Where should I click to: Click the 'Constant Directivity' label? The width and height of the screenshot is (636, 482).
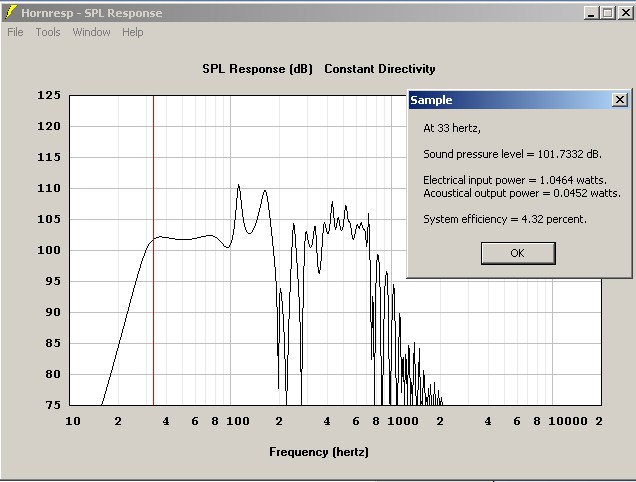pyautogui.click(x=380, y=69)
